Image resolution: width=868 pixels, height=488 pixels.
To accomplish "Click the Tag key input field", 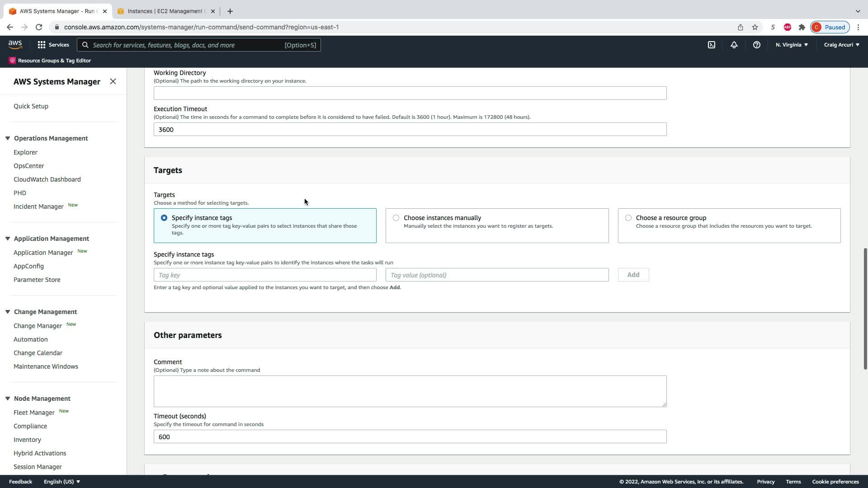I will (x=265, y=275).
